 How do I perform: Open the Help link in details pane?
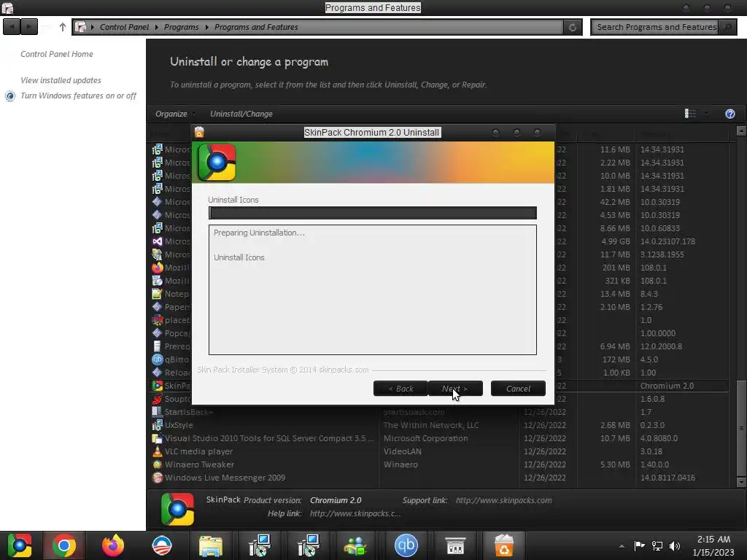pyautogui.click(x=355, y=513)
